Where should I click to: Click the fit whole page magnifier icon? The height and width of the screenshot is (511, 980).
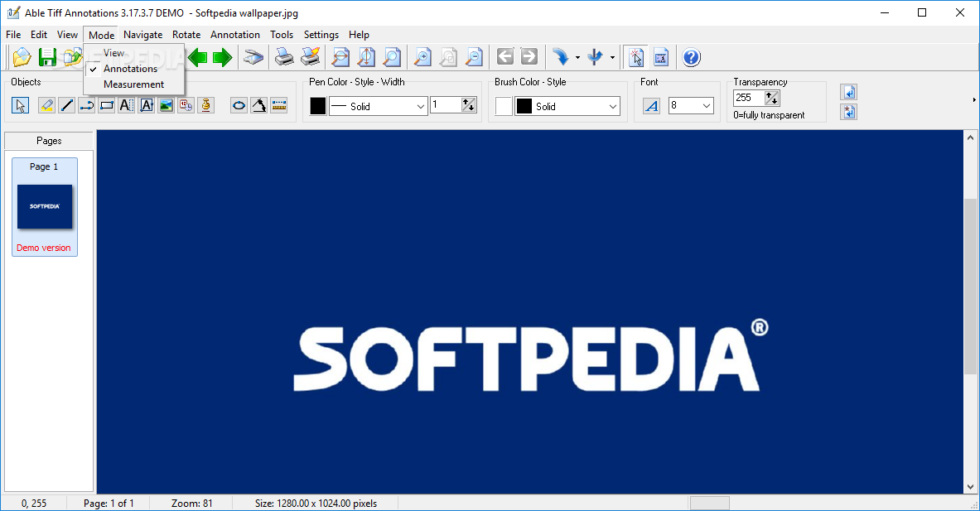pos(392,57)
